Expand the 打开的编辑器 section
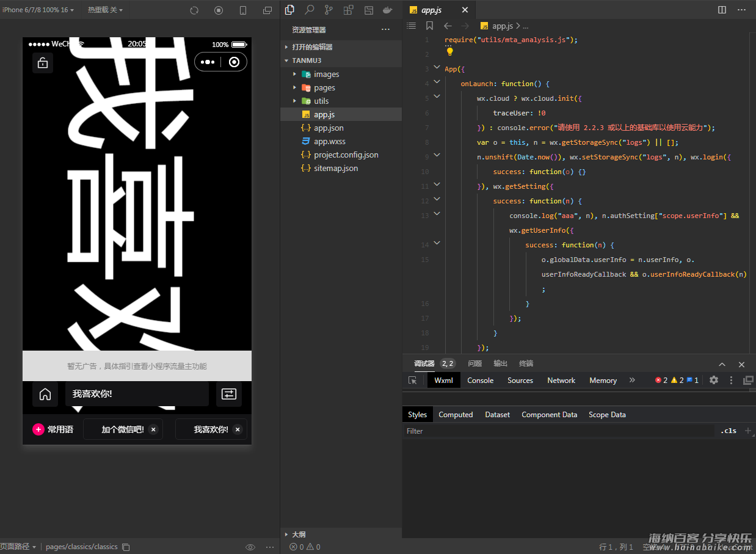Viewport: 756px width, 554px height. click(341, 46)
